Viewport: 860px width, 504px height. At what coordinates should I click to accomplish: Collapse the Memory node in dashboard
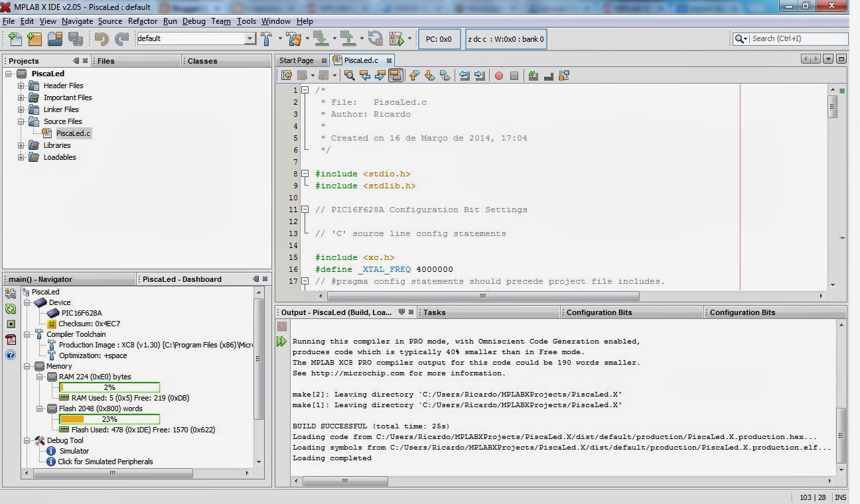27,366
